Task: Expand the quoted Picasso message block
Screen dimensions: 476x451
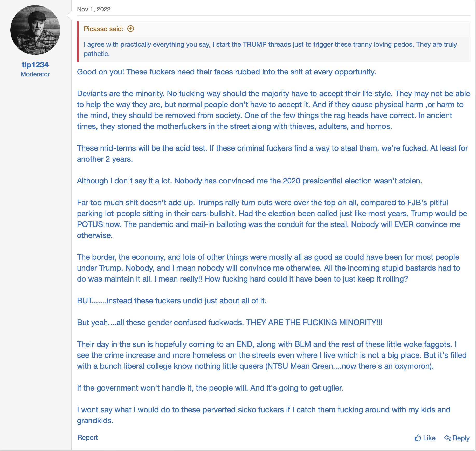Action: [270, 49]
